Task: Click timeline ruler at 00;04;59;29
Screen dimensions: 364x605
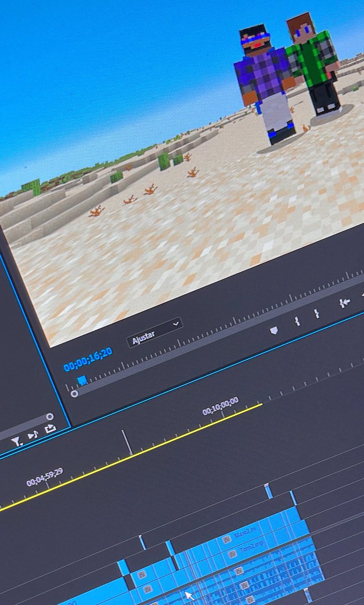Action: pyautogui.click(x=45, y=477)
